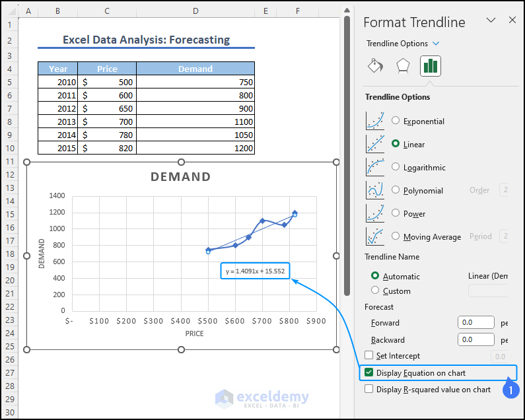Click the chart's top-center resize handle
This screenshot has height=420, width=525.
click(x=181, y=162)
